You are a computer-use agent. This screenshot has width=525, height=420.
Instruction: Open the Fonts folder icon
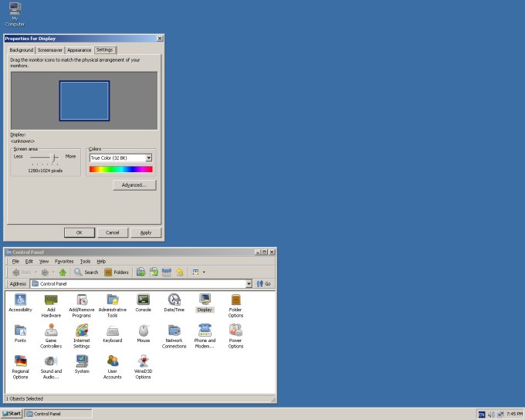[x=20, y=334]
